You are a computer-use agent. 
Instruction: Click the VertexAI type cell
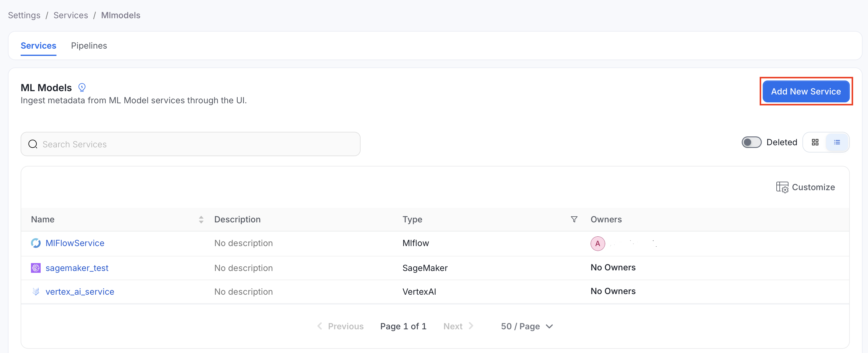419,292
